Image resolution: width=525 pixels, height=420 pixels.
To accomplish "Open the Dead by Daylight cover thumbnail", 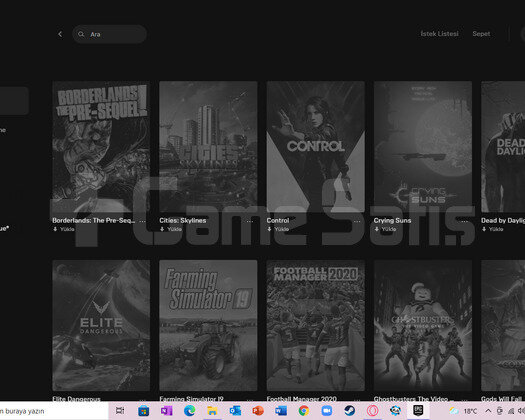I will pos(503,146).
